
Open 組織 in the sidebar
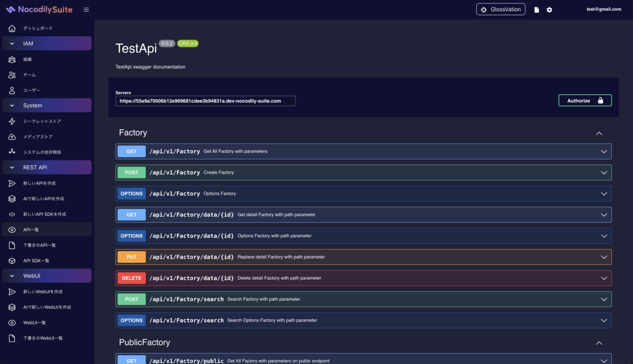pos(46,59)
